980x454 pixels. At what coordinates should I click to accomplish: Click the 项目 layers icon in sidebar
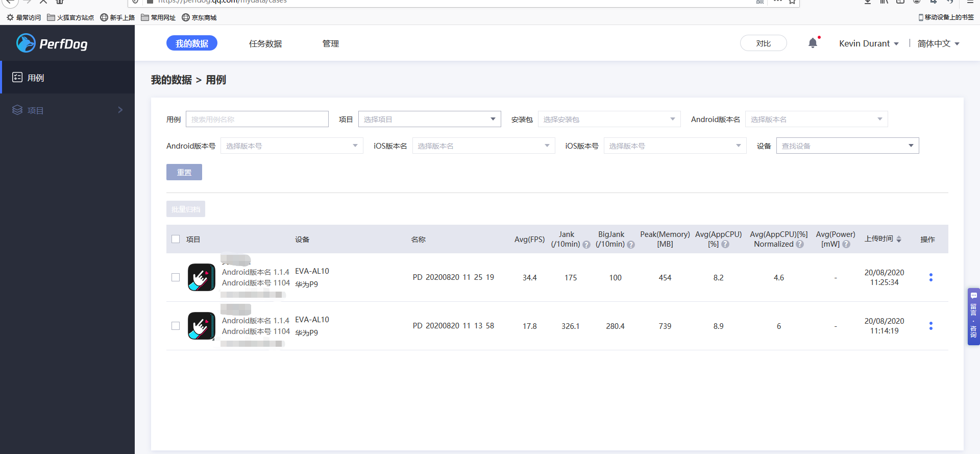click(x=17, y=110)
